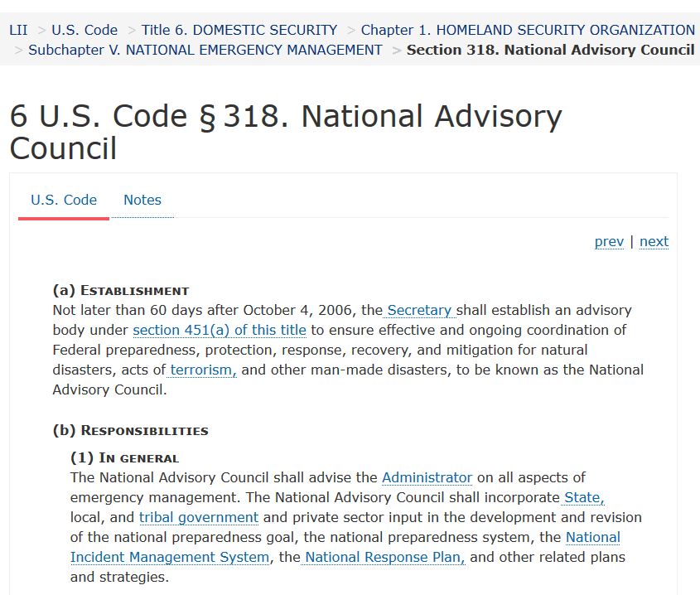Click the (a) Establishment heading
The height and width of the screenshot is (595, 700).
121,290
